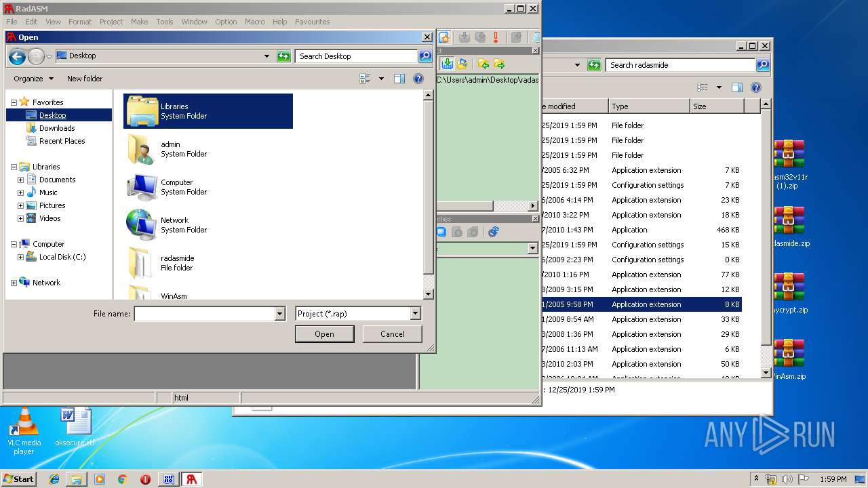Open VLC media player desktop shortcut
This screenshot has height=488, width=868.
pos(24,432)
